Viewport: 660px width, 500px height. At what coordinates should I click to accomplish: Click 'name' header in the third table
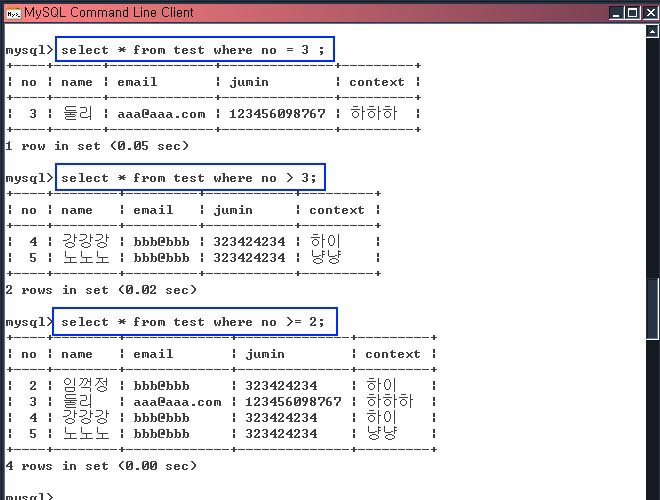(77, 354)
